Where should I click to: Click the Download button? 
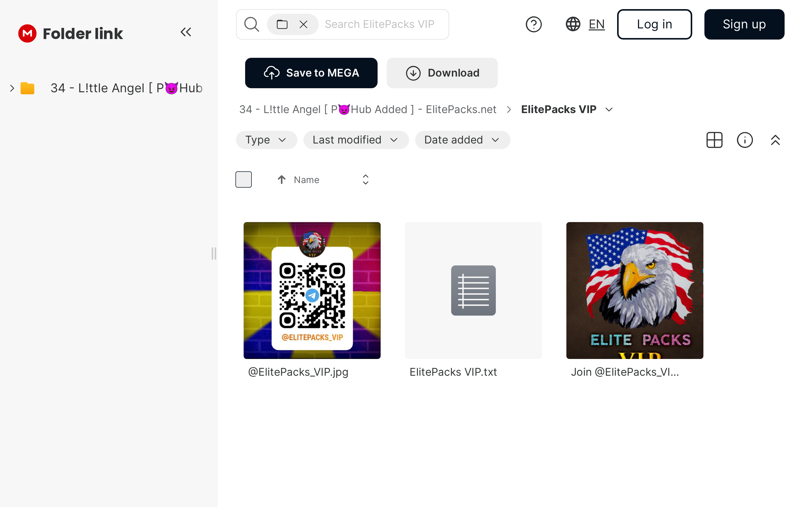(x=442, y=73)
